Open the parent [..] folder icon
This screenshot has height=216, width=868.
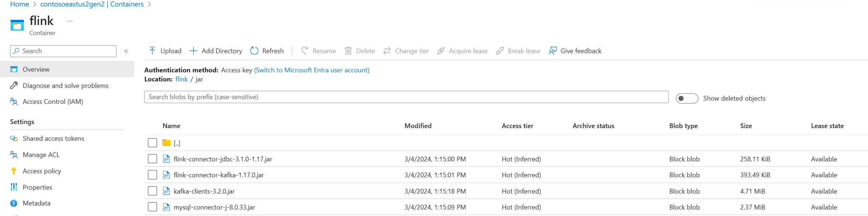pyautogui.click(x=166, y=143)
